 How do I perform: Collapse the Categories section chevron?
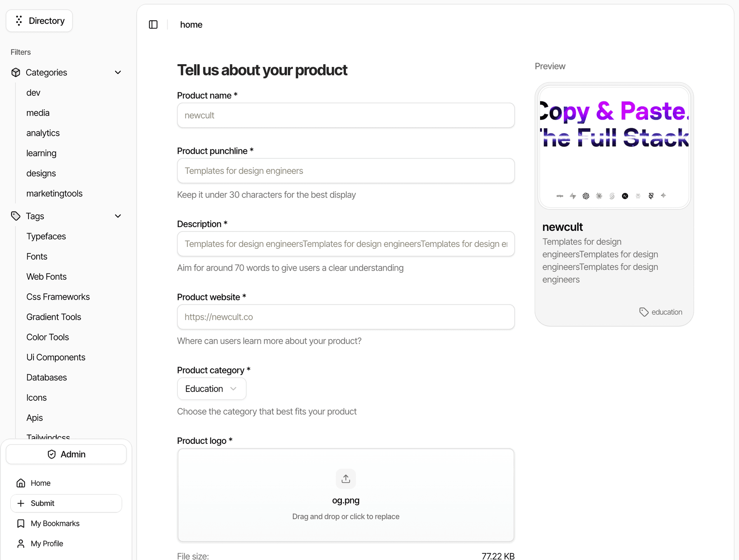click(118, 72)
